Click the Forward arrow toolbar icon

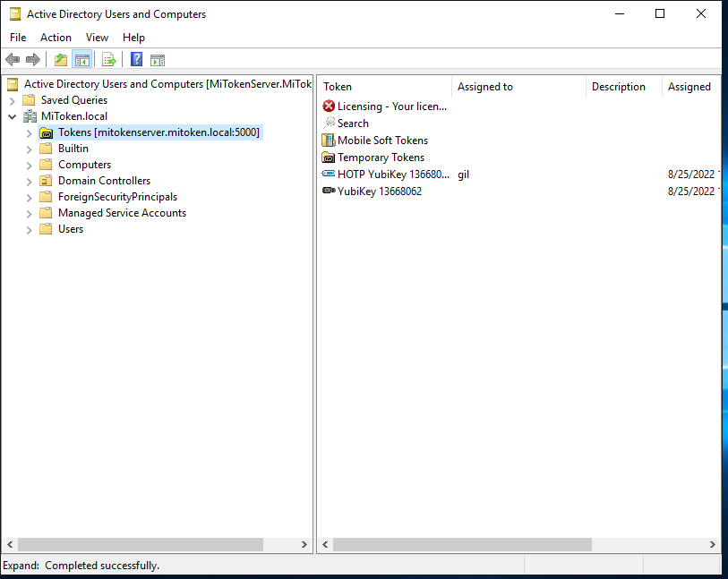tap(33, 59)
